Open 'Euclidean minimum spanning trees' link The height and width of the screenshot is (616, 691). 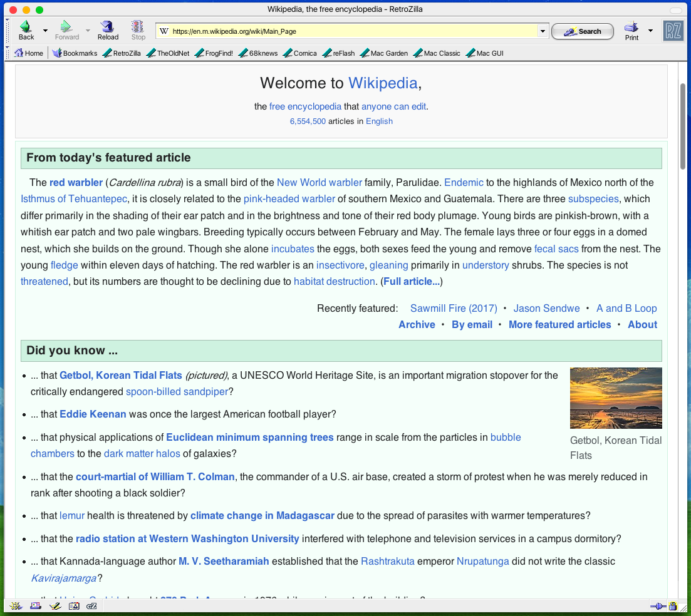pyautogui.click(x=249, y=437)
